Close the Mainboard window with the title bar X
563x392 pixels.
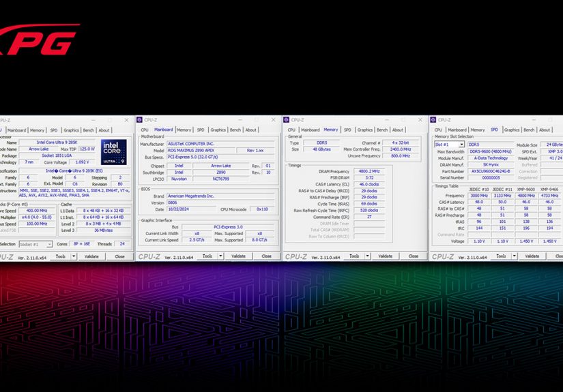273,120
